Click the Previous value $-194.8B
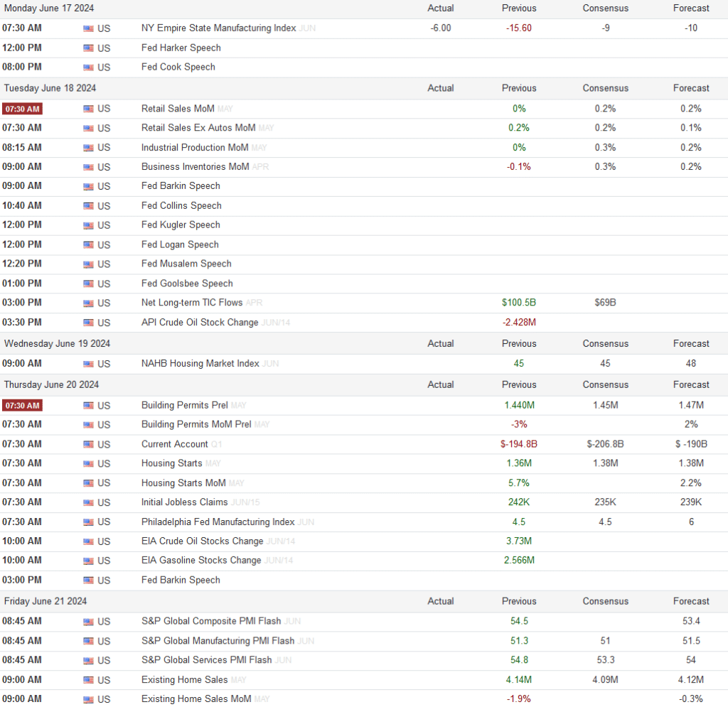The image size is (728, 707). pos(518,444)
